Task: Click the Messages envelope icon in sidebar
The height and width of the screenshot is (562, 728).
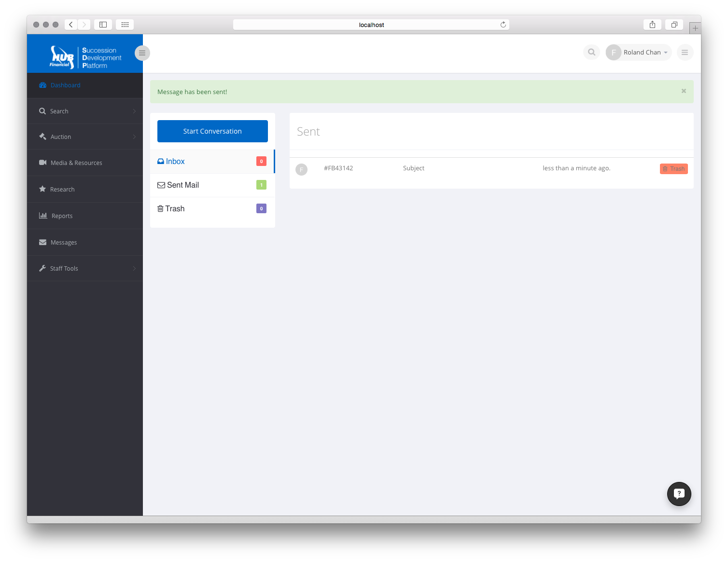Action: (x=42, y=242)
